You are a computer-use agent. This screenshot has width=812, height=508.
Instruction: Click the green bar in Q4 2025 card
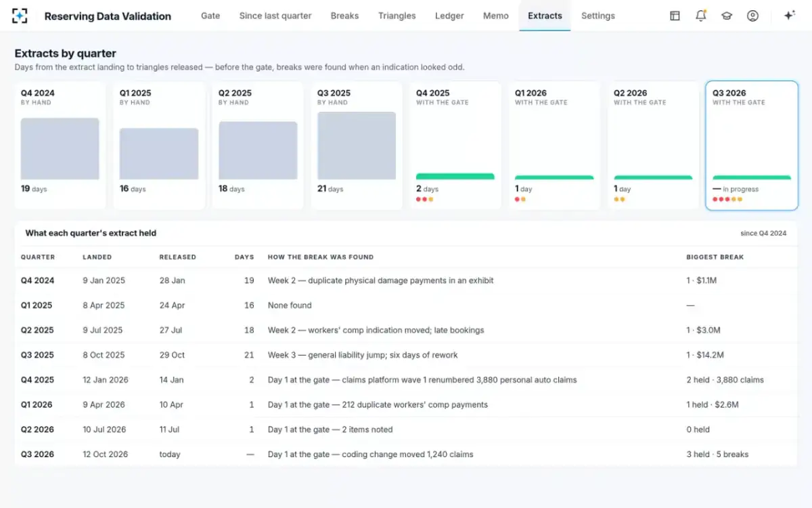point(455,177)
